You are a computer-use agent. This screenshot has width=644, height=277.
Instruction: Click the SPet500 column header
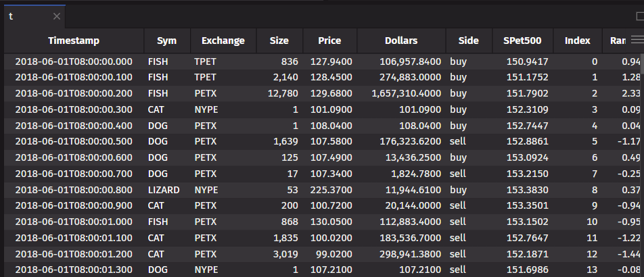point(523,41)
